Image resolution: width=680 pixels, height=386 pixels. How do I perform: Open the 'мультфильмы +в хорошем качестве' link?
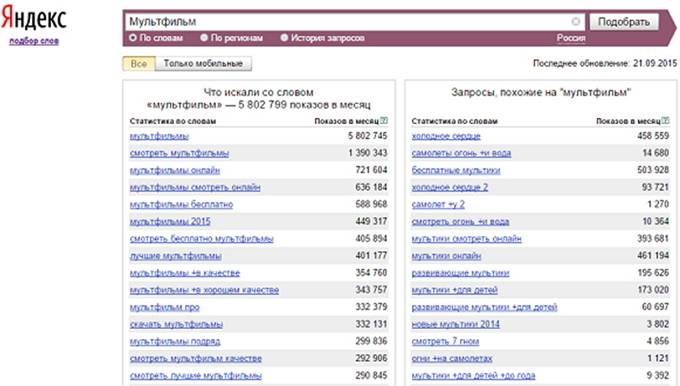pos(204,290)
